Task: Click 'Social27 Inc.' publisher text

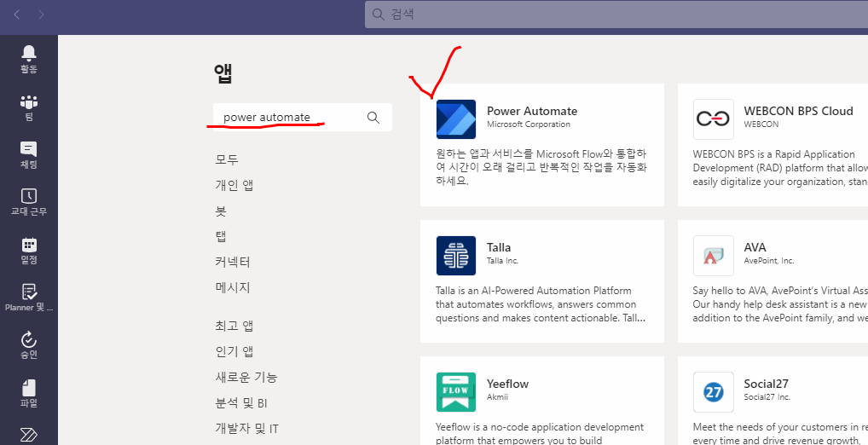Action: tap(767, 397)
